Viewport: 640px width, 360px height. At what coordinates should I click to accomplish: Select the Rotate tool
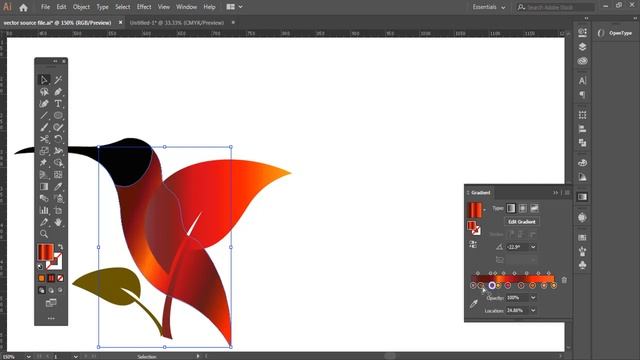coord(58,139)
